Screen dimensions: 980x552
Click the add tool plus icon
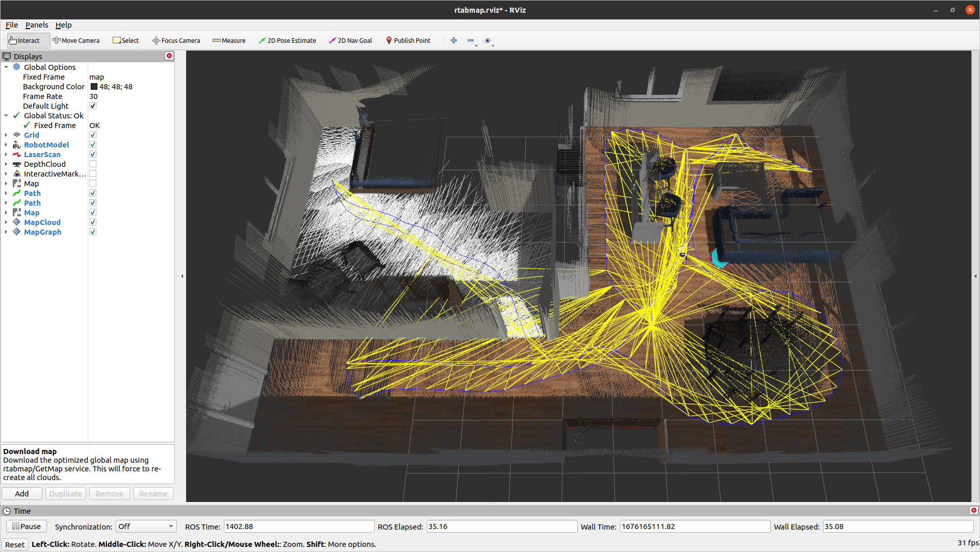(x=454, y=40)
